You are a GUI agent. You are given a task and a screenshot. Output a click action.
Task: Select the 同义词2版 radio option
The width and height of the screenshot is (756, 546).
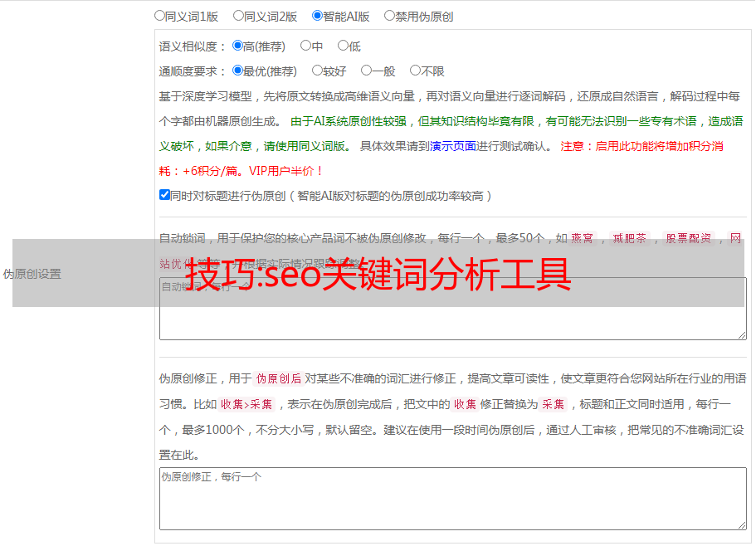pyautogui.click(x=238, y=16)
